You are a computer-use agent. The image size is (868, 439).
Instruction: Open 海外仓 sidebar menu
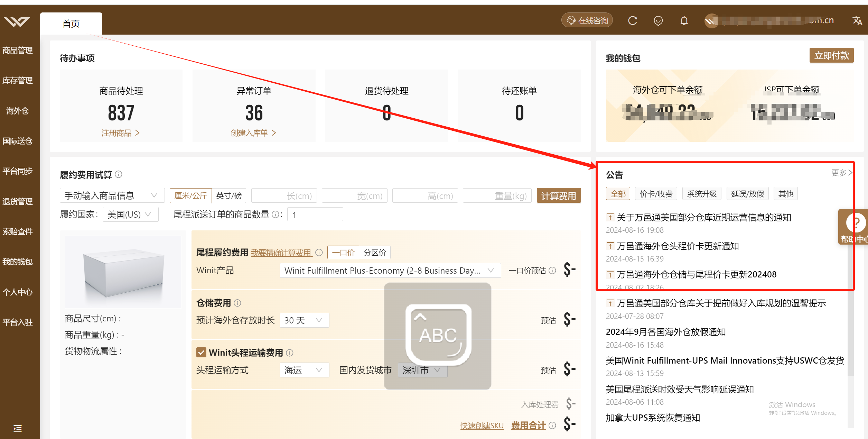(x=18, y=111)
